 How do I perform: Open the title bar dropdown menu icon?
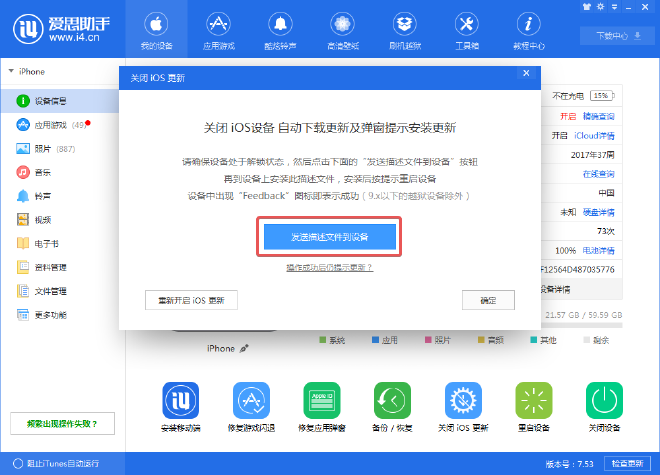pos(615,7)
